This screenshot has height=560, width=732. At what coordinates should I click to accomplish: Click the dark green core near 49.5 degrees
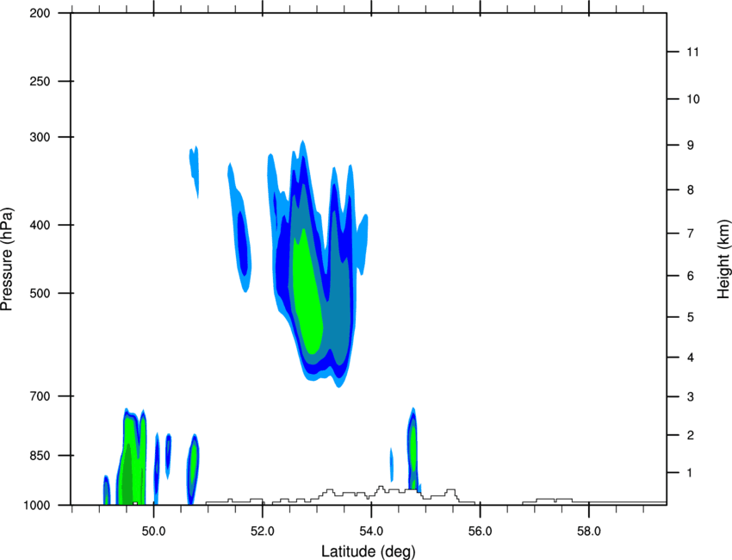(x=127, y=474)
